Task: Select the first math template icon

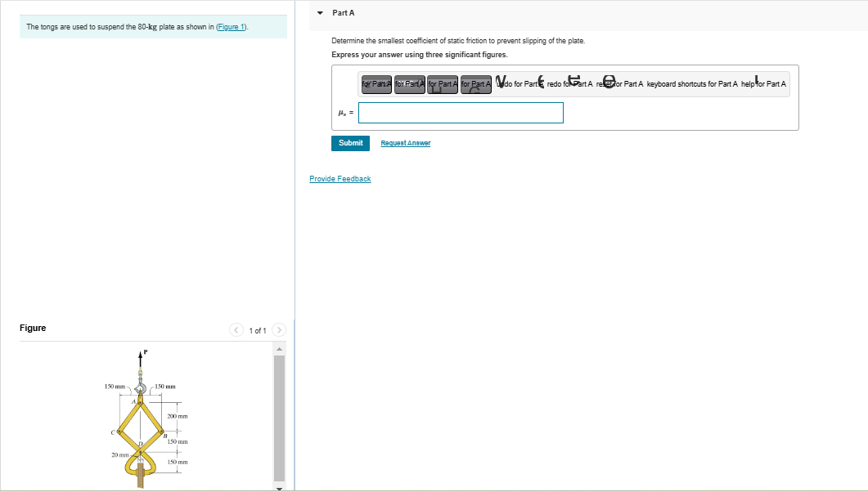Action: 376,83
